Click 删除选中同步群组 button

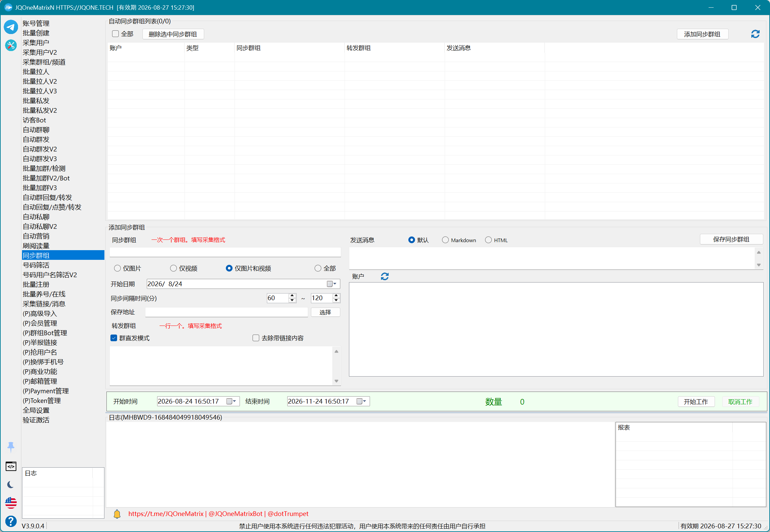[x=173, y=34]
